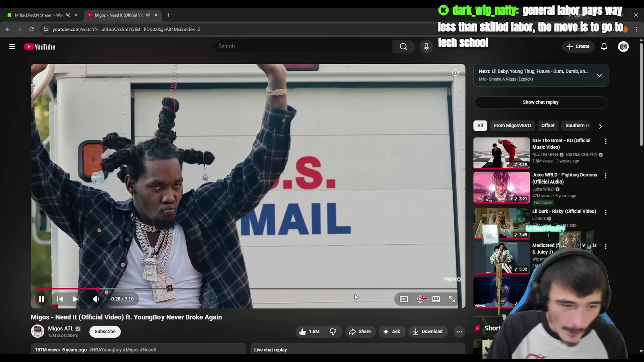Click the Migos ATL channel name

(60, 329)
